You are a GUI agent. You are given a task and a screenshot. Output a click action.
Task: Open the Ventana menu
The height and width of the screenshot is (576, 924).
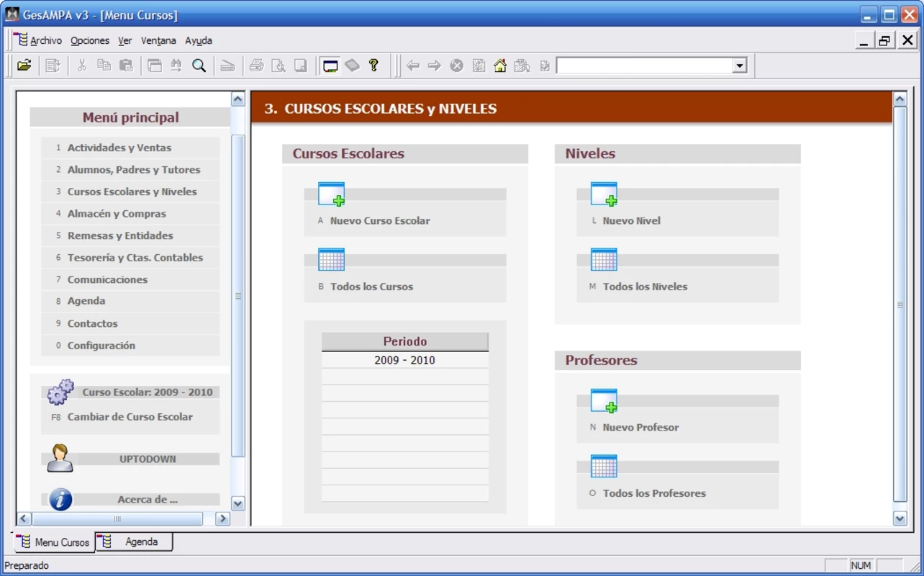coord(158,40)
